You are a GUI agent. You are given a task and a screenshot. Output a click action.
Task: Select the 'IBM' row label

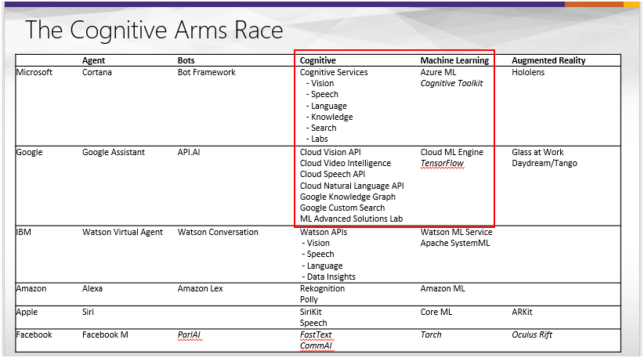(x=24, y=233)
